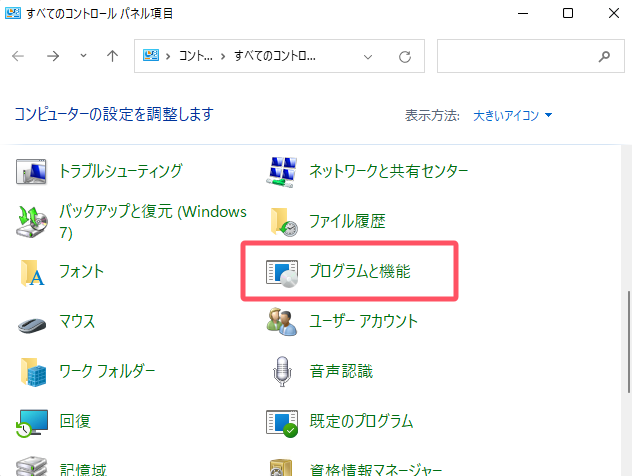
Task: Open the ネットワークと共有センター icon
Action: pos(282,172)
